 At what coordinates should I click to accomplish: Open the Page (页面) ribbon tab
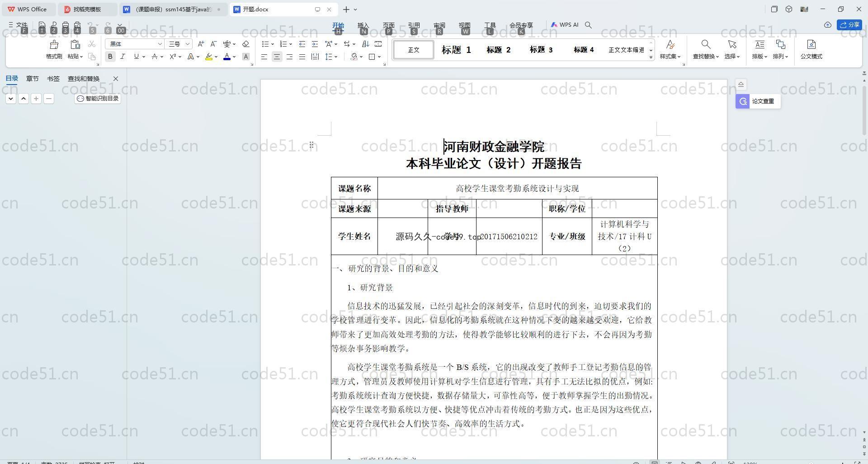pyautogui.click(x=388, y=25)
